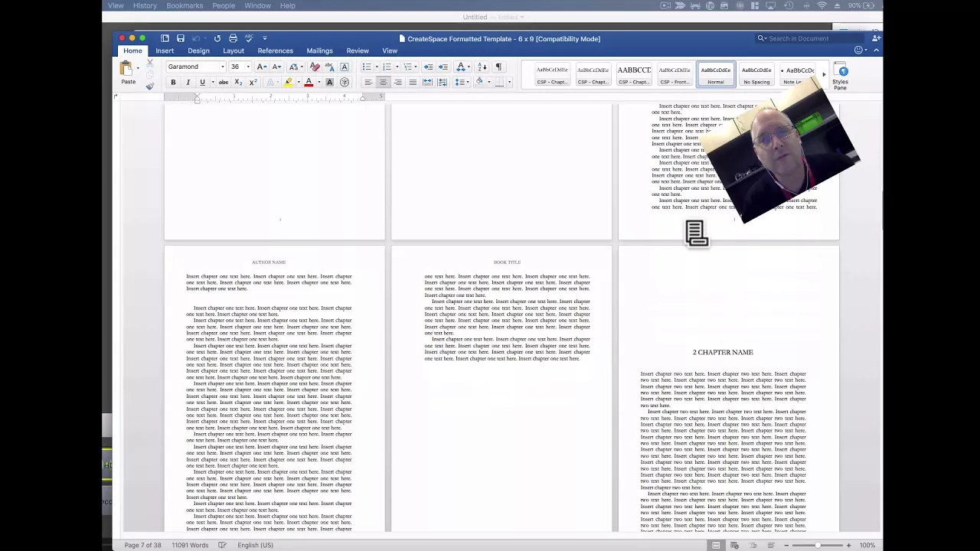Click the Redo circular arrow icon

217,38
